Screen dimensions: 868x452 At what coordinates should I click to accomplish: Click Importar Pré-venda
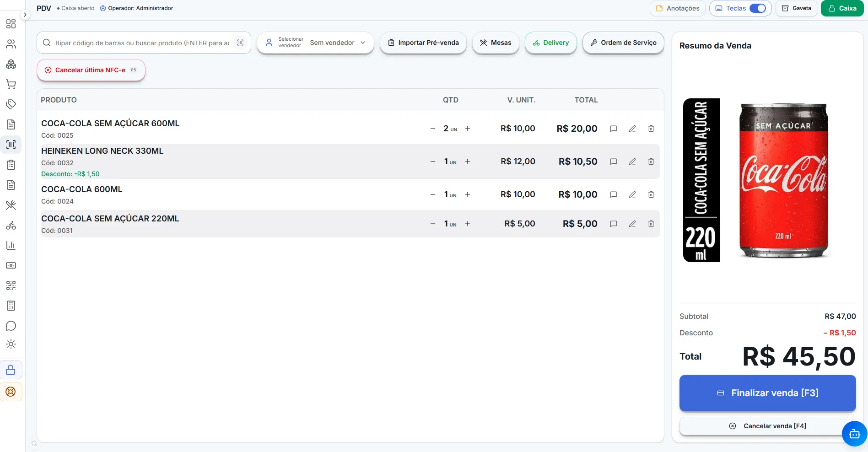pos(423,43)
